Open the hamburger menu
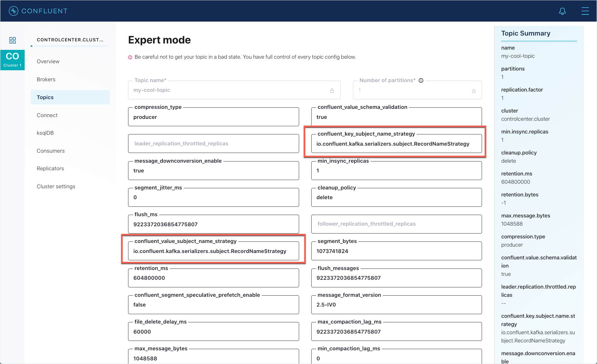The height and width of the screenshot is (364, 597). [585, 11]
